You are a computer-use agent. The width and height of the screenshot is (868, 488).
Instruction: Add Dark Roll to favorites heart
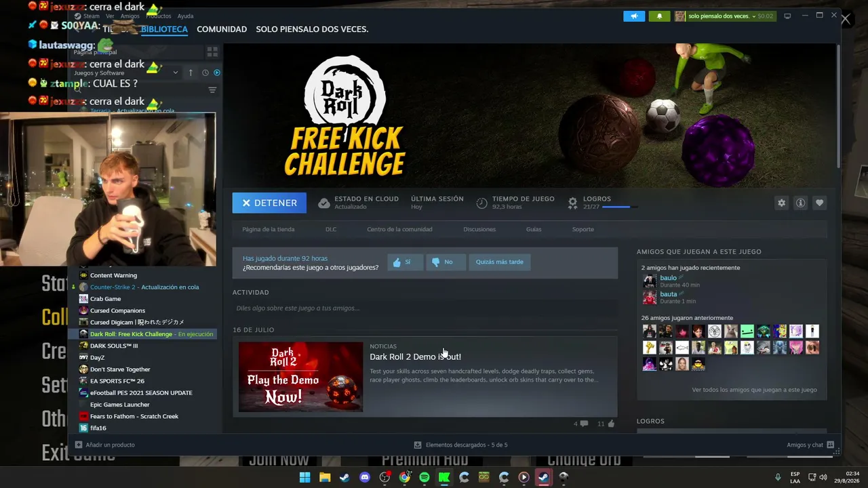pos(820,203)
